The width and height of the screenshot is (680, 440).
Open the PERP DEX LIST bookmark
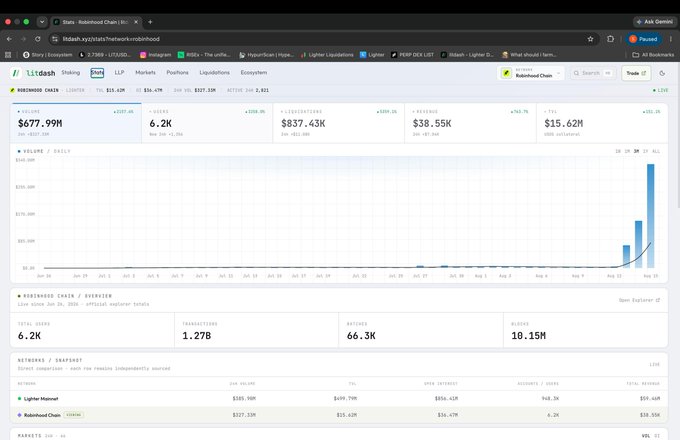pyautogui.click(x=412, y=55)
